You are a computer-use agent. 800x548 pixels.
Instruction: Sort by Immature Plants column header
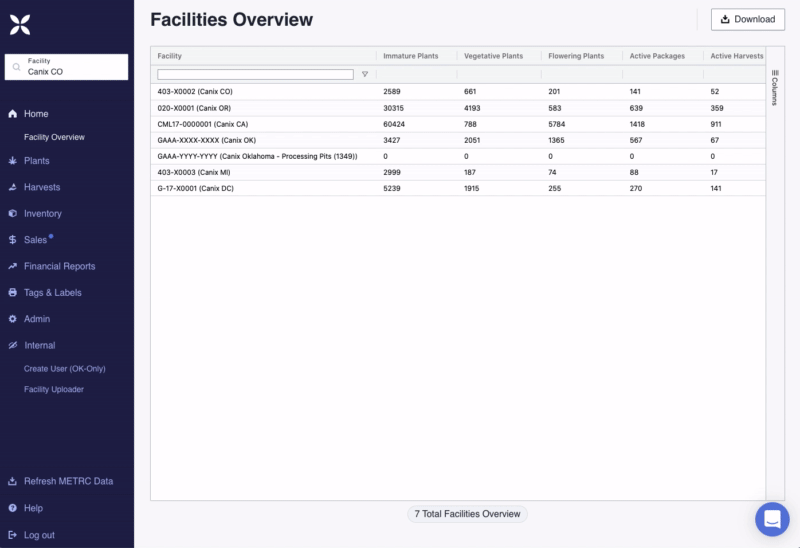click(411, 56)
